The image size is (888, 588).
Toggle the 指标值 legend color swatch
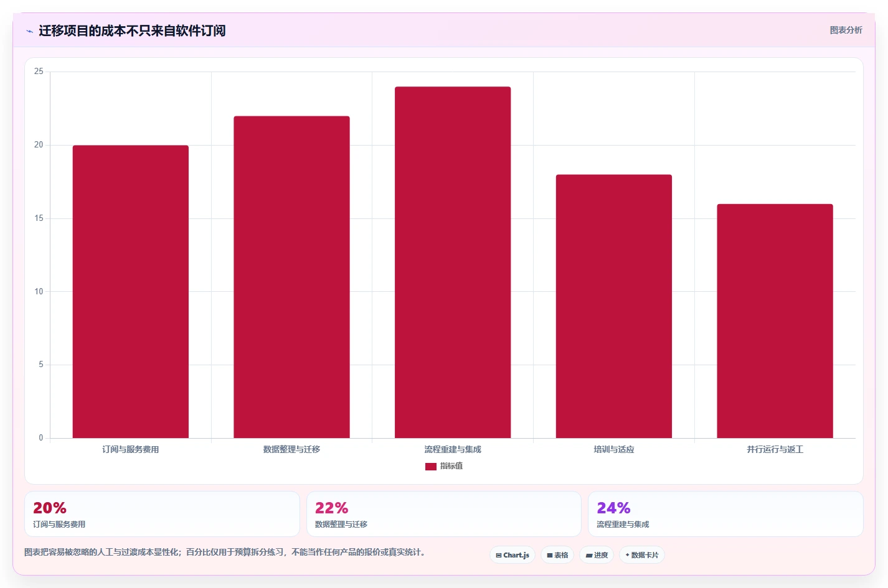click(x=431, y=467)
